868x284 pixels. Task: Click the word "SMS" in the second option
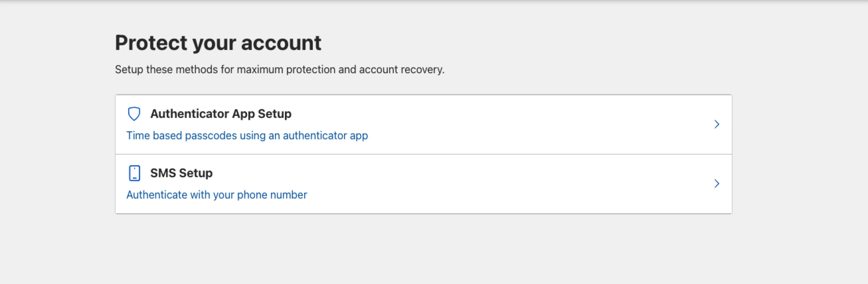coord(163,173)
